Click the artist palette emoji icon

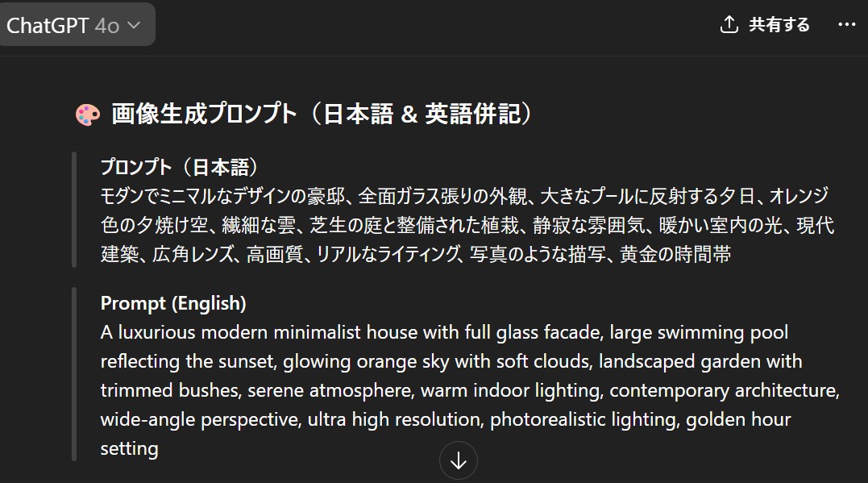[88, 115]
